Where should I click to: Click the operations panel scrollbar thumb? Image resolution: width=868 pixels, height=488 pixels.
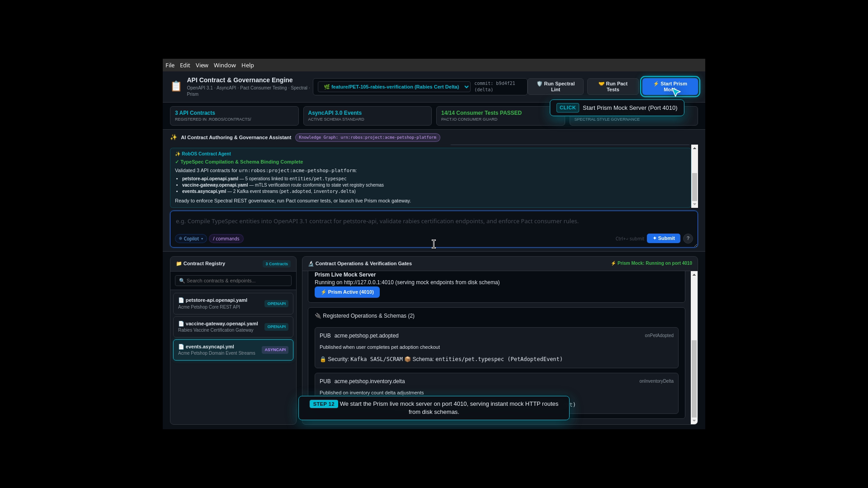694,379
